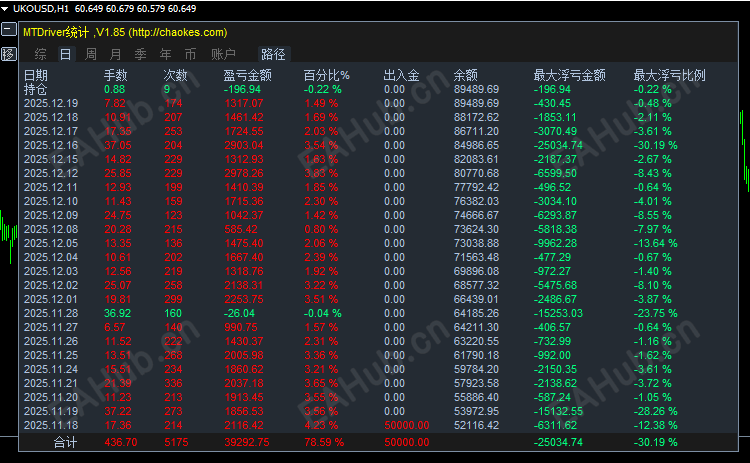Click the 手数 column header
The height and width of the screenshot is (463, 750).
tap(116, 75)
